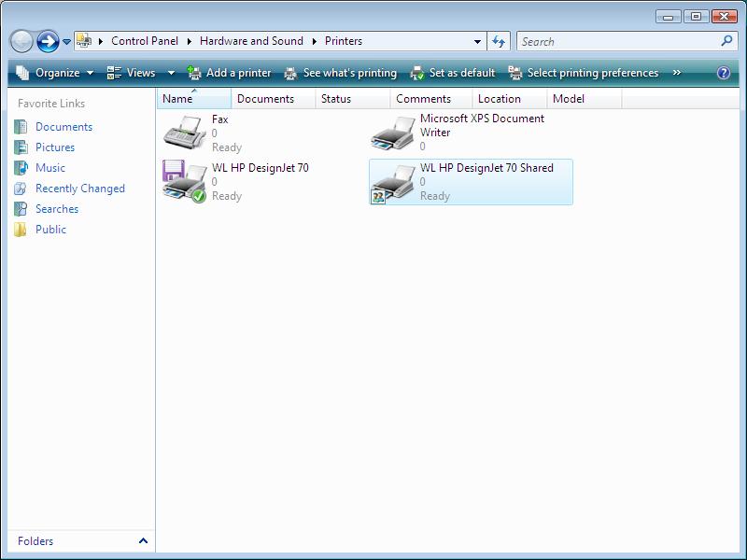The width and height of the screenshot is (747, 560).
Task: Click the Add a printer icon
Action: point(194,73)
